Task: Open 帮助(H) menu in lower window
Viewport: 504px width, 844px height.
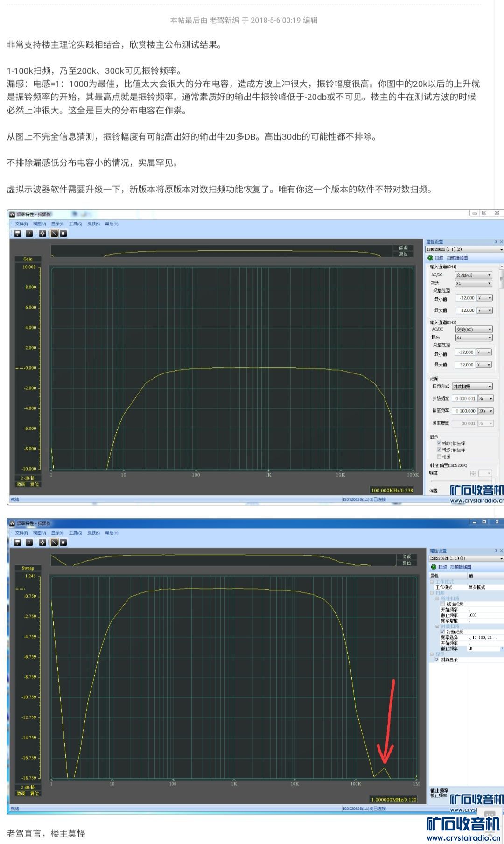Action: tap(112, 533)
